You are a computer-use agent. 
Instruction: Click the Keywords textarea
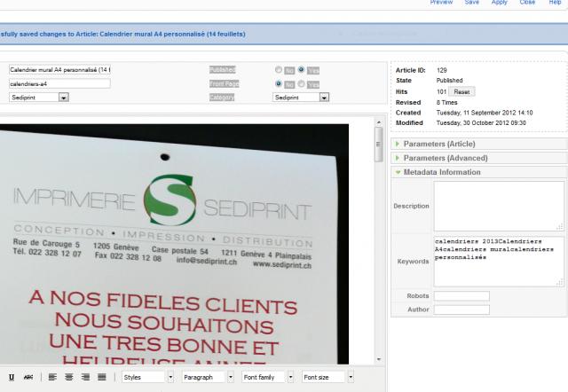click(x=499, y=262)
